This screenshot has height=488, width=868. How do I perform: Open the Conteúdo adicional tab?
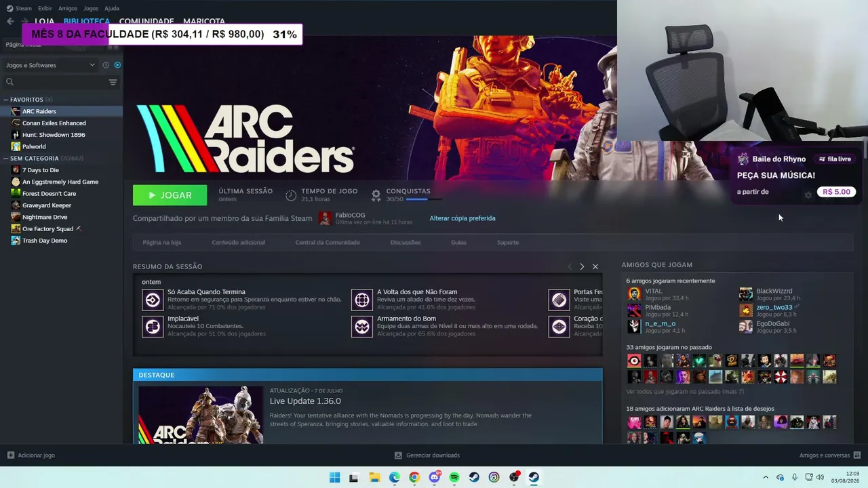(238, 243)
